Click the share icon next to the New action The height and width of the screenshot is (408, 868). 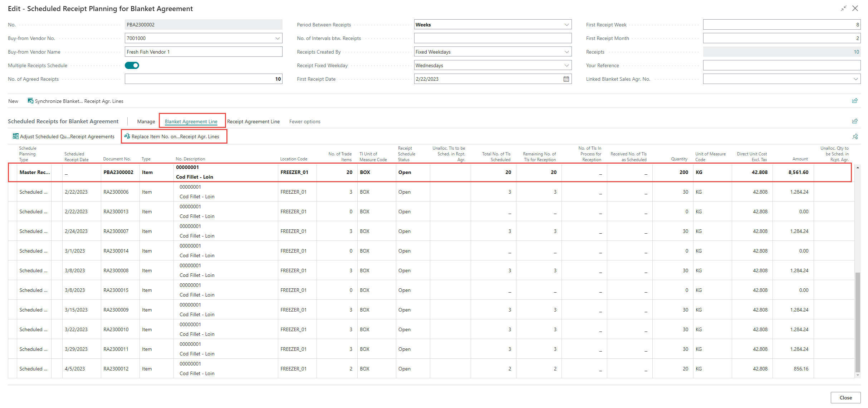[855, 101]
